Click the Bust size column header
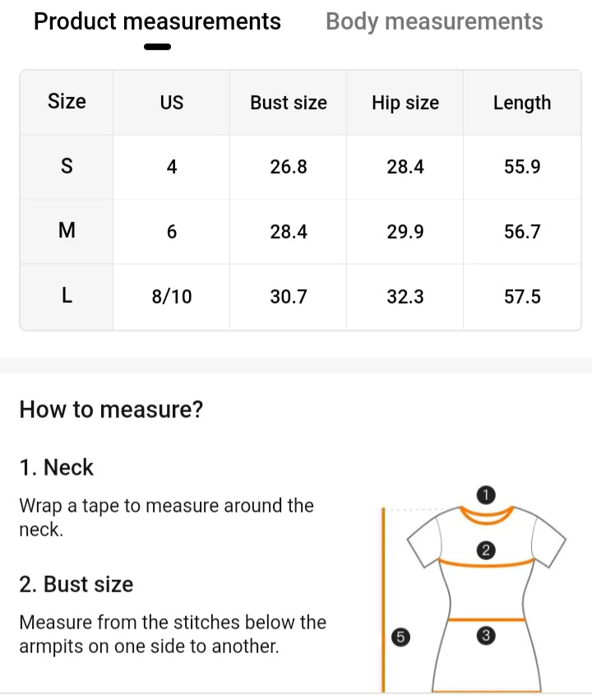 289,103
